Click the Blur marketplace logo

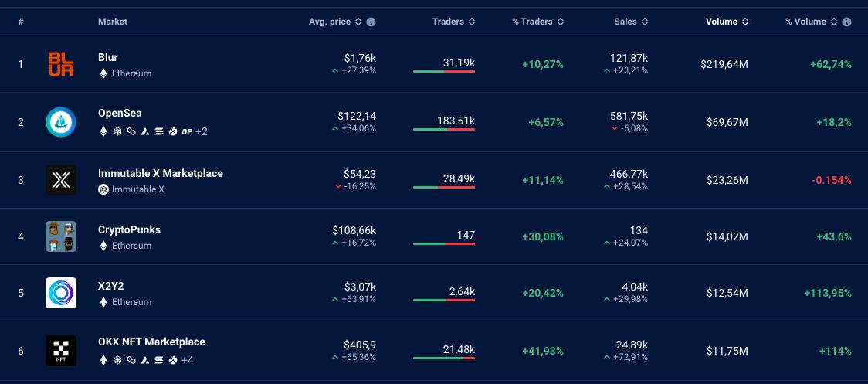pos(61,64)
